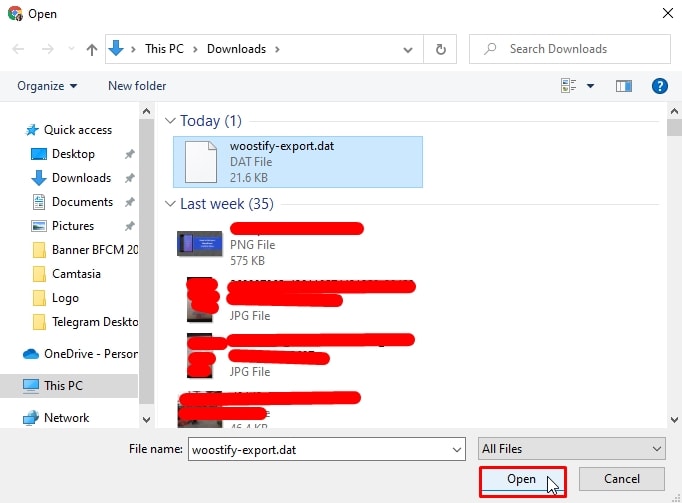Toggle the preview pane icon
The width and height of the screenshot is (682, 503).
click(x=624, y=86)
